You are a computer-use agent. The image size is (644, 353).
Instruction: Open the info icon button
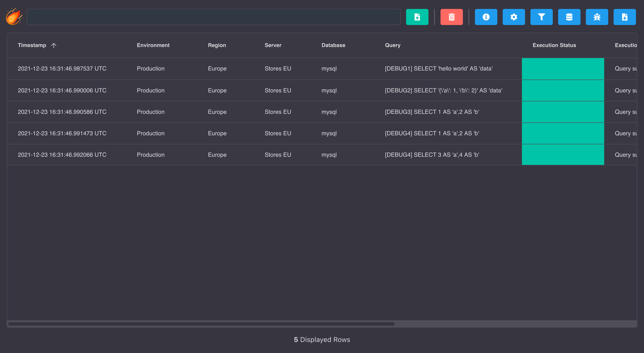coord(486,17)
